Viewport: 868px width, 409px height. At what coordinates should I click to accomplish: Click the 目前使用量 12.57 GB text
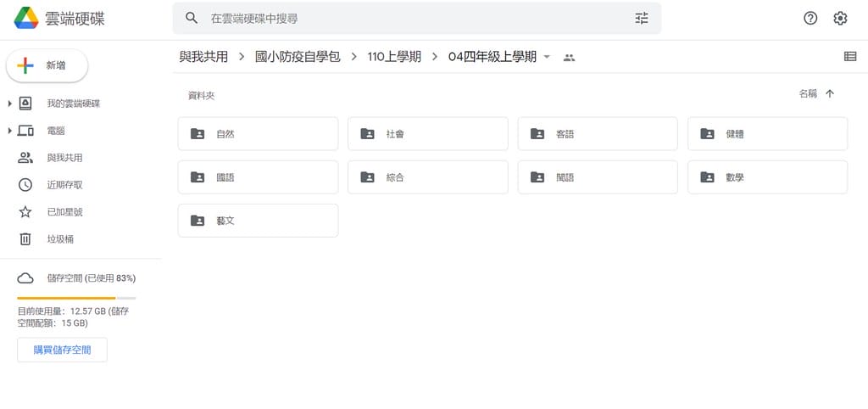click(x=73, y=317)
